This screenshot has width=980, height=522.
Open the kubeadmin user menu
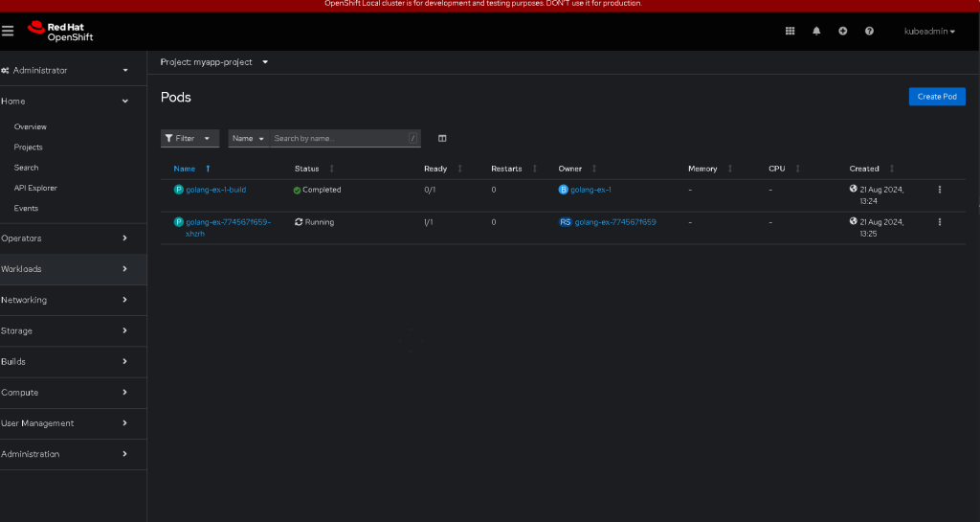tap(929, 32)
